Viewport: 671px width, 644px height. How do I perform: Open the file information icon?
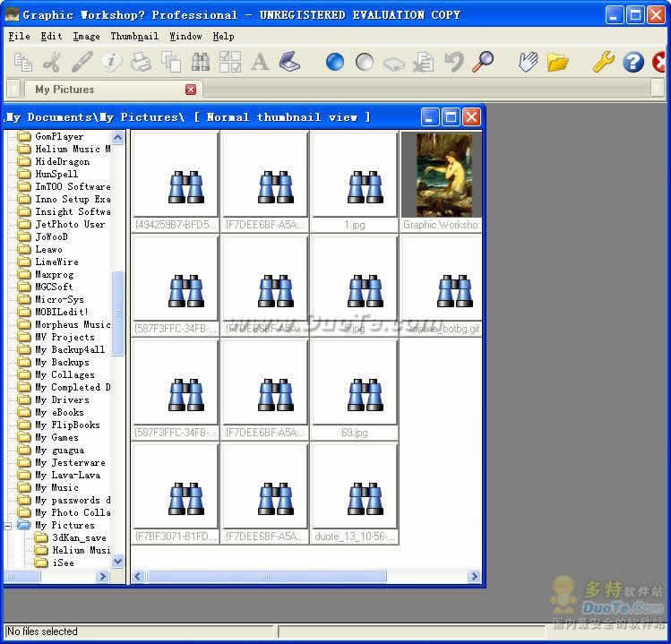111,62
